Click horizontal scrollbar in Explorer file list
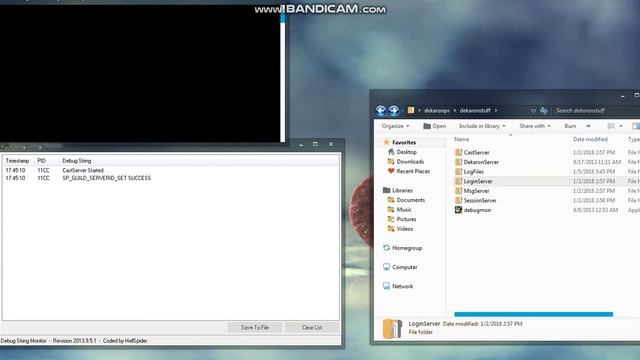Image resolution: width=640 pixels, height=360 pixels. (x=533, y=314)
